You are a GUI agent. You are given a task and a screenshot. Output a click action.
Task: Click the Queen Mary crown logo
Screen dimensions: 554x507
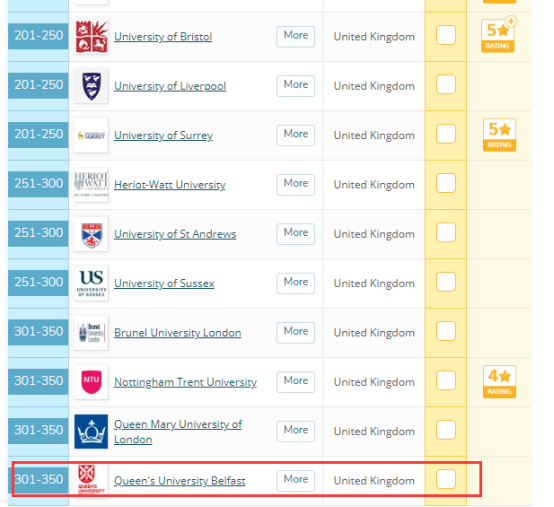click(91, 432)
